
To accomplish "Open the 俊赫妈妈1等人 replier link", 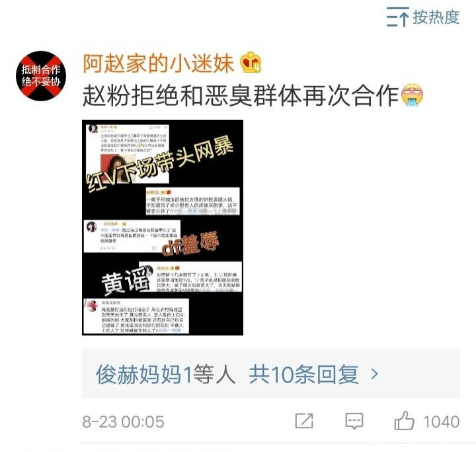I will tap(166, 374).
